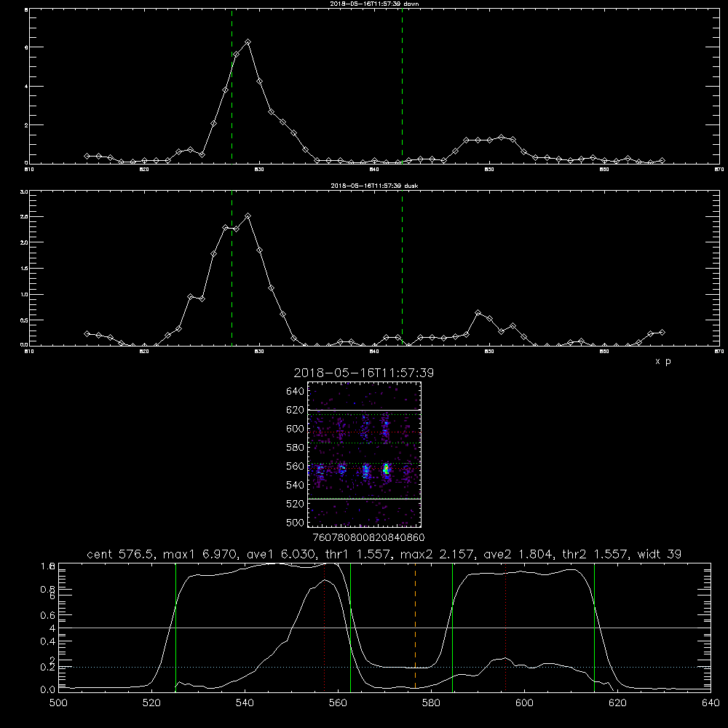Click the right green dashed line in the dusk plot
This screenshot has width=728, height=728.
[x=402, y=268]
